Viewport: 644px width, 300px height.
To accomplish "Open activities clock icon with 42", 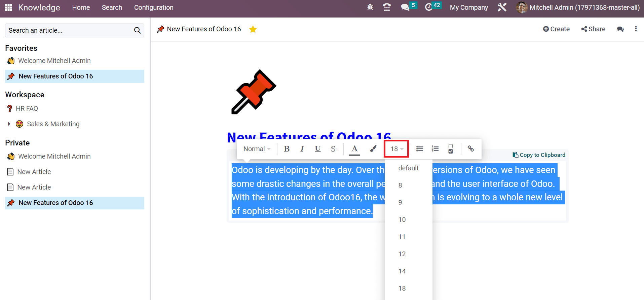I will (x=433, y=7).
